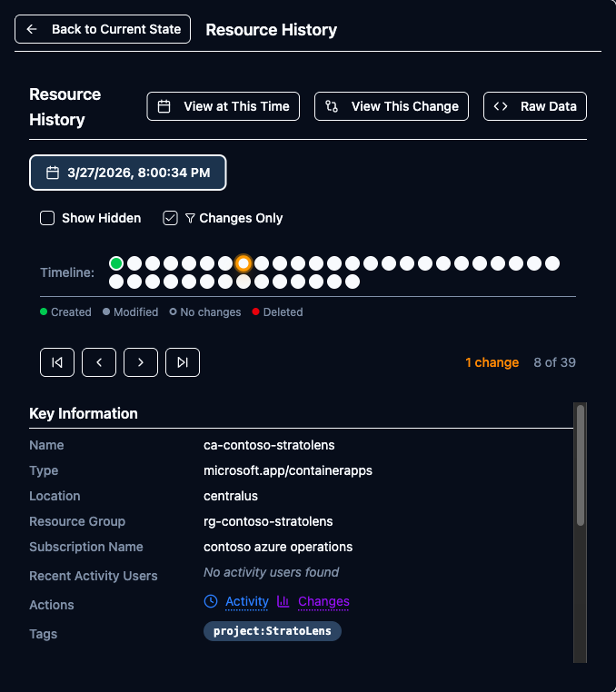
Task: Click the 1 change label
Action: coord(492,362)
